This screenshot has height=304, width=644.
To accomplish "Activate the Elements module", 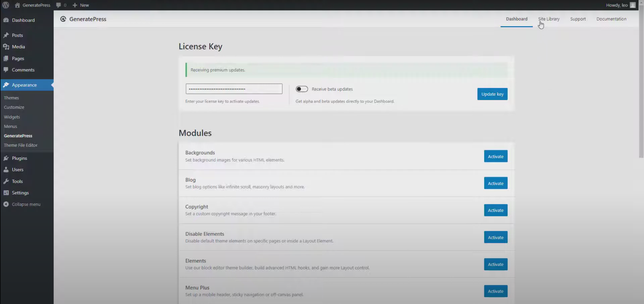I will 496,264.
